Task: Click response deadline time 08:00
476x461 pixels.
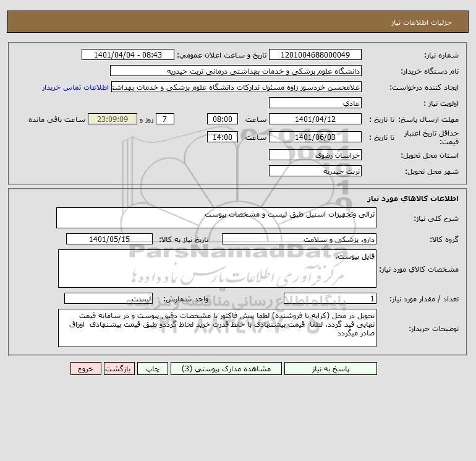Action: pos(223,119)
